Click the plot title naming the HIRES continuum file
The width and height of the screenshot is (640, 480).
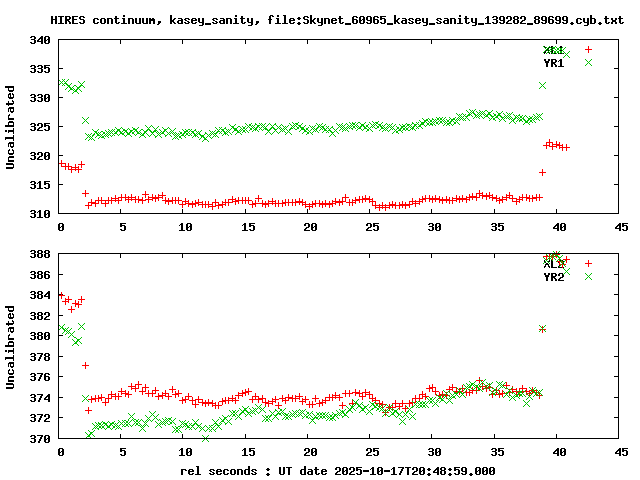pos(337,20)
